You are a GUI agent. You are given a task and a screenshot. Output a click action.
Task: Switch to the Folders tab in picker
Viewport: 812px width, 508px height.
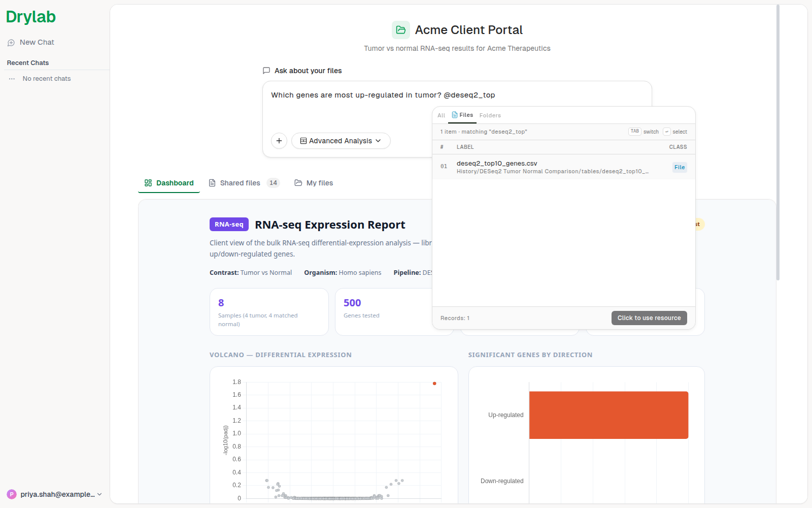click(x=490, y=115)
